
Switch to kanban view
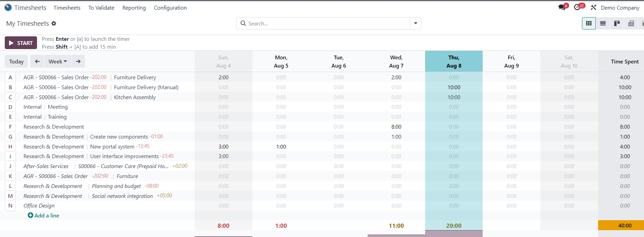point(617,23)
